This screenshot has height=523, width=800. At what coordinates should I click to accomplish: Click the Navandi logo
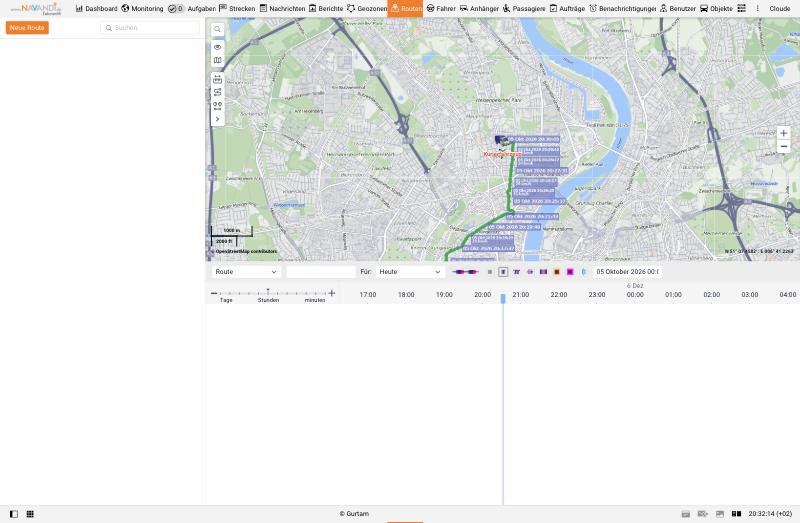36,9
